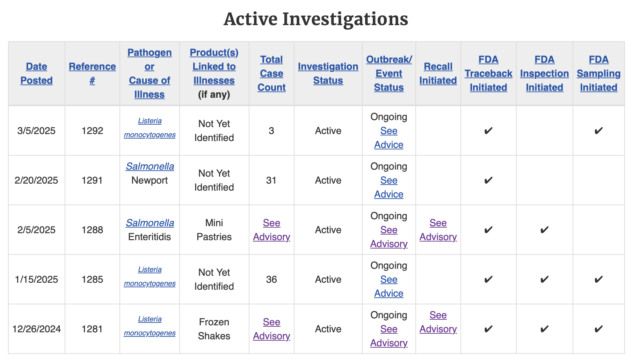Open recall See Advisory for Frozen Shakes
Screen dimensions: 640x363
coord(438,322)
